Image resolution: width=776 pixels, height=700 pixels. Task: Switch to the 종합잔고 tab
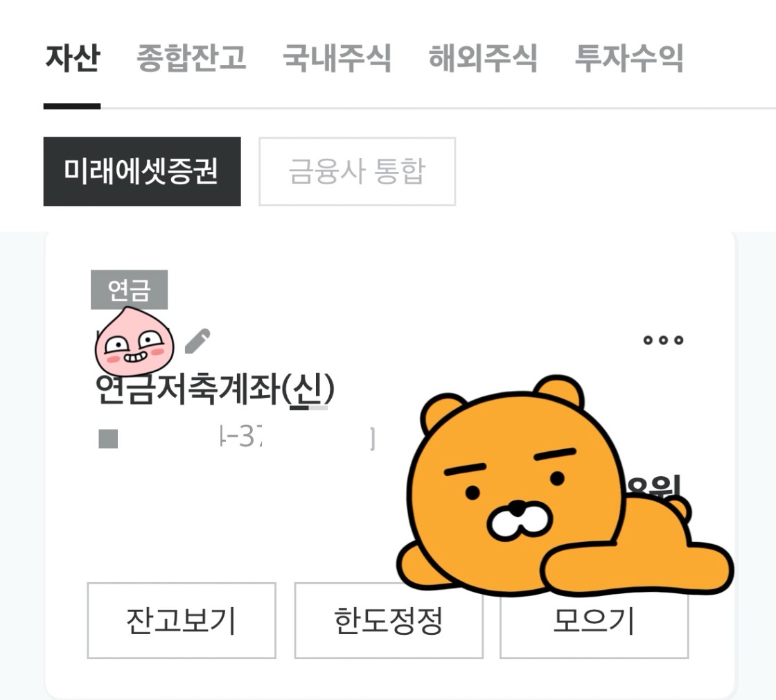click(191, 58)
